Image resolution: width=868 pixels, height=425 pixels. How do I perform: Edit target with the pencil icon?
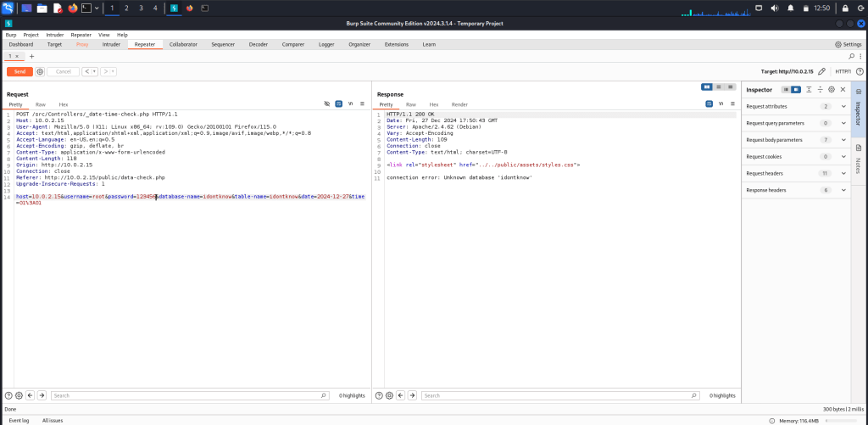[821, 71]
